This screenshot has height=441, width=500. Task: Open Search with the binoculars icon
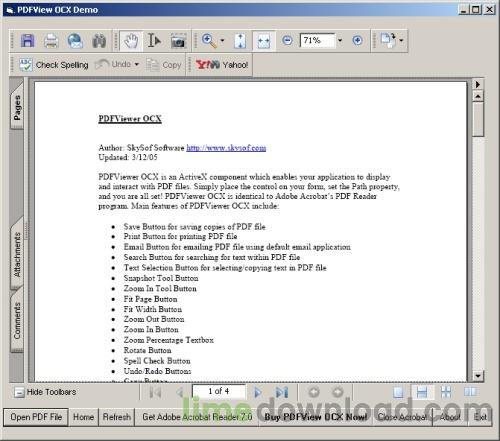click(x=99, y=41)
